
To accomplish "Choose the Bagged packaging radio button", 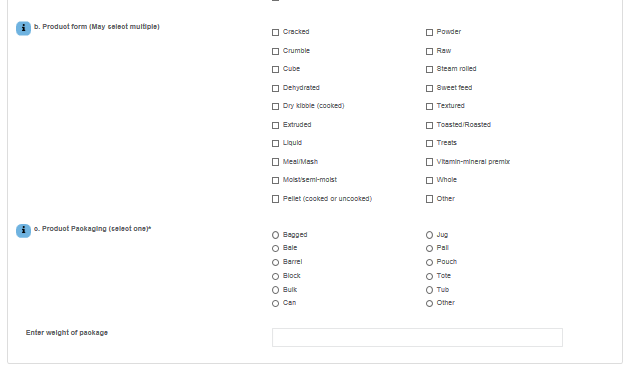I will [275, 235].
